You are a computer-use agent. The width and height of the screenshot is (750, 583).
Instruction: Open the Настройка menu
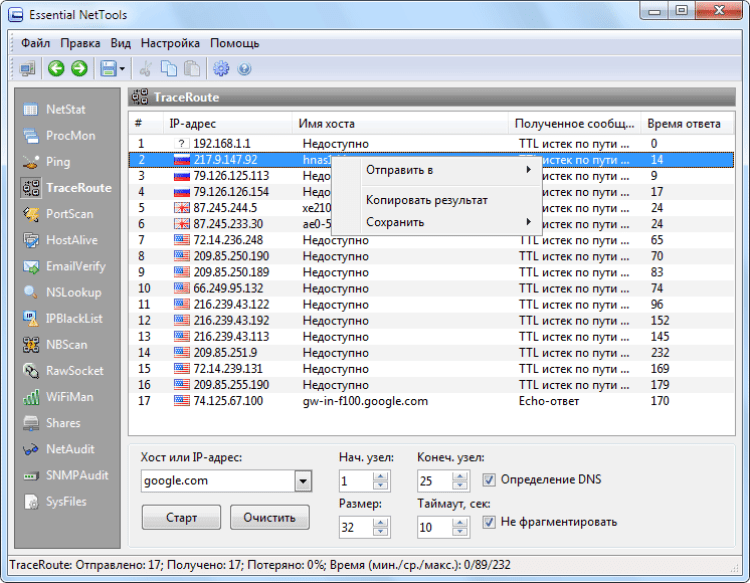point(170,43)
